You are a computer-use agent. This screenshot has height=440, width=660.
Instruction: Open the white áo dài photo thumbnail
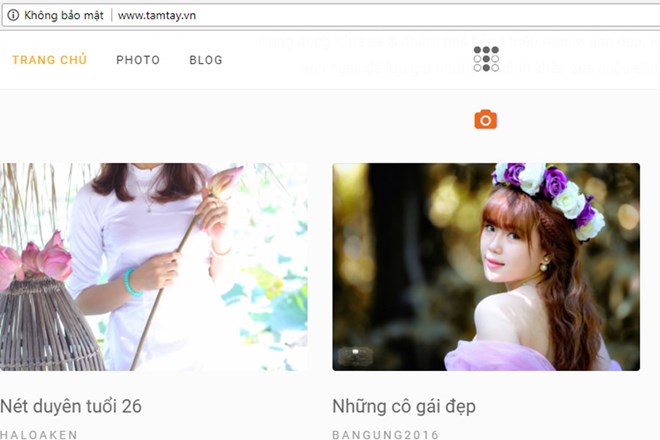(154, 266)
